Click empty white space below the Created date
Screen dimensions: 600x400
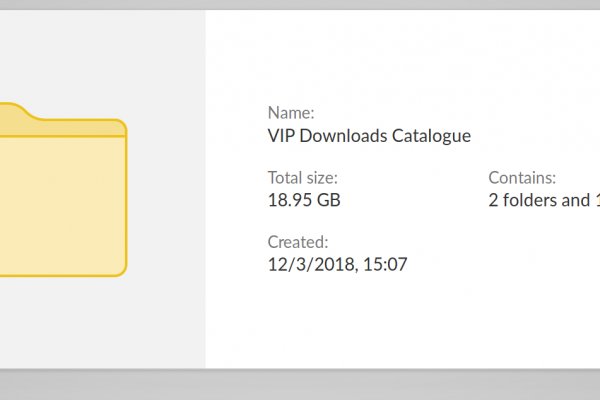tap(400, 320)
